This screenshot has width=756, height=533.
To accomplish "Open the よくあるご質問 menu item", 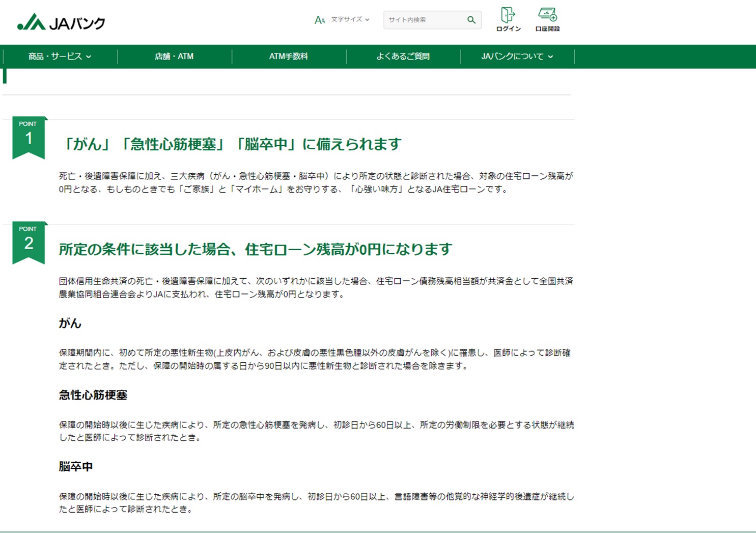I will click(x=403, y=57).
